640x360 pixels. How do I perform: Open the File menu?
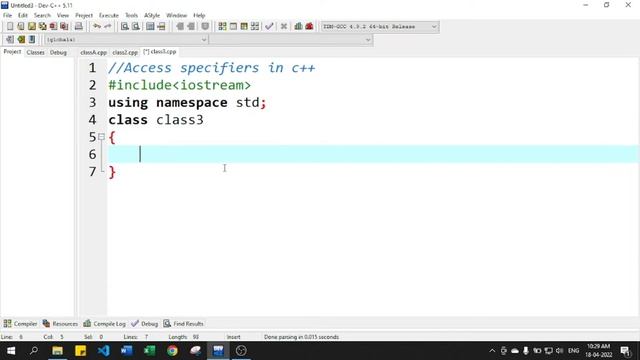pos(7,15)
